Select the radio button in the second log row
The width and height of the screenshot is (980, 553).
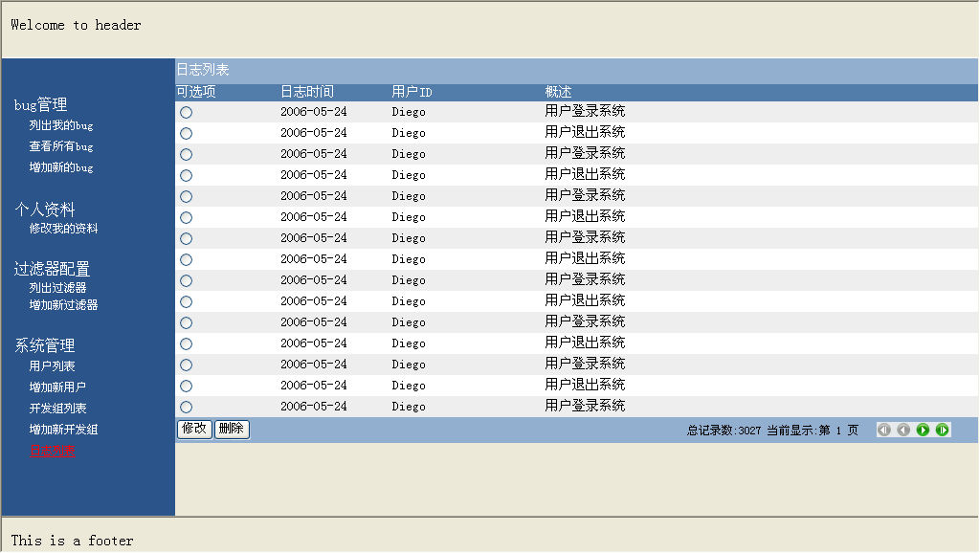[x=187, y=134]
